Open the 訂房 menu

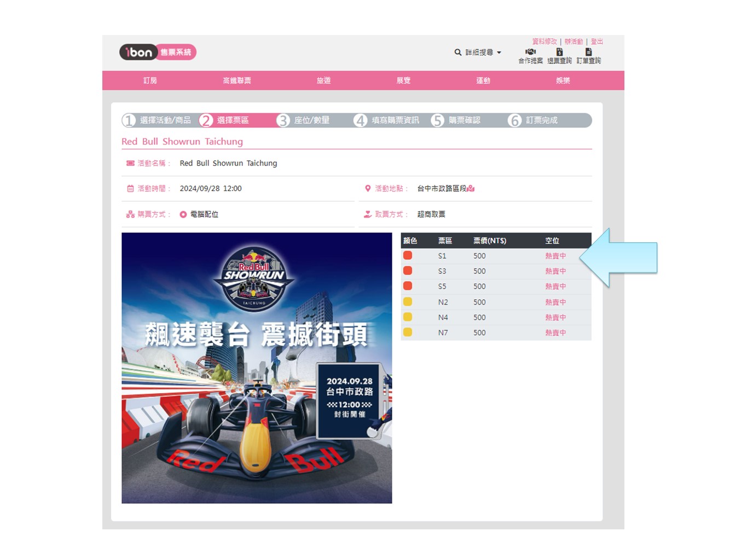pos(150,80)
